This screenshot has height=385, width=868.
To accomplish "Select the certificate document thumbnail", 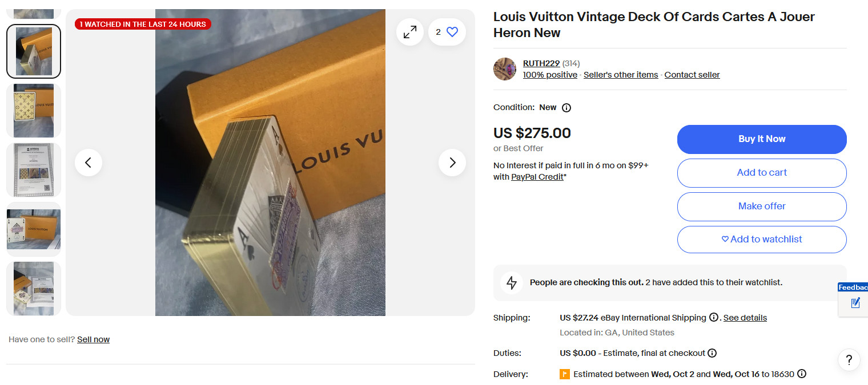I will click(34, 170).
